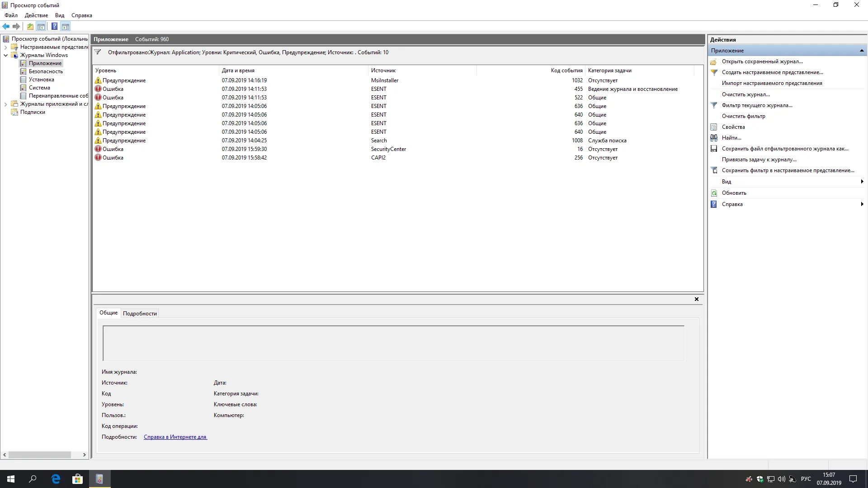Click Обновить refresh action icon
The height and width of the screenshot is (488, 868).
pos(714,193)
